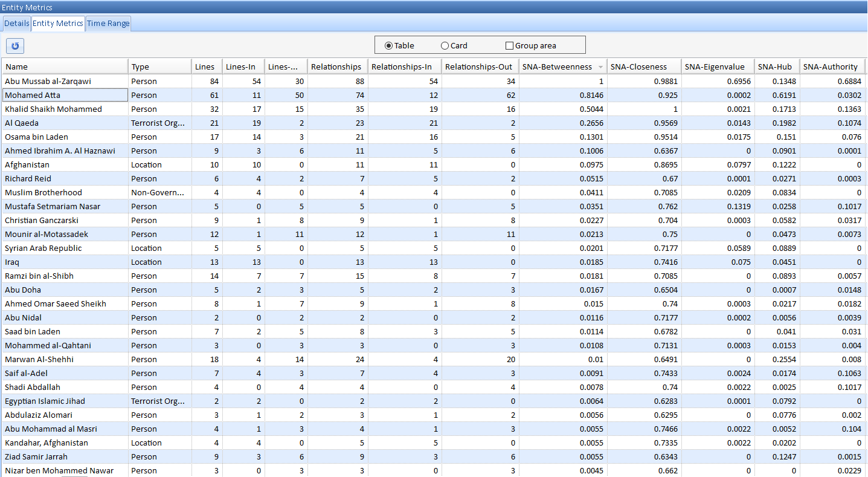Open the Time Range tab
Screen dimensions: 868x477
(108, 23)
